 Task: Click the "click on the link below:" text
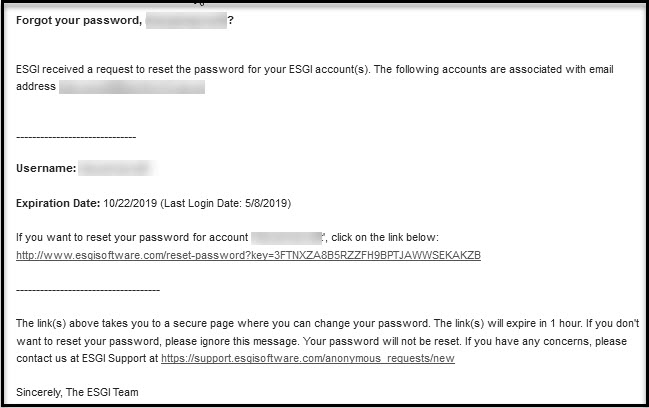coord(385,238)
